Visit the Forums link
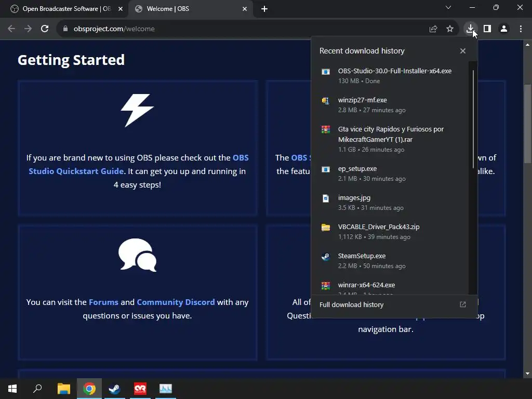The width and height of the screenshot is (532, 399). pos(103,302)
